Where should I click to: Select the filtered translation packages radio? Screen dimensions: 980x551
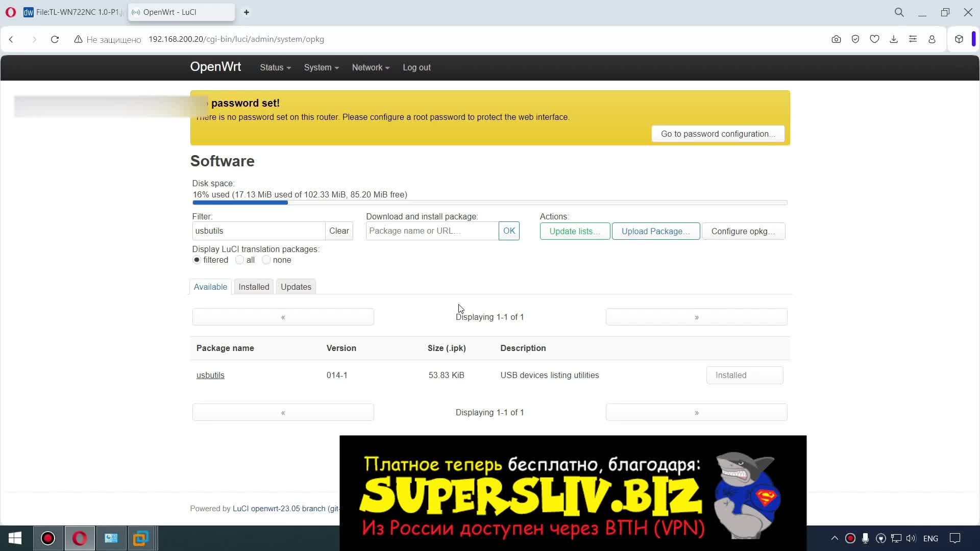tap(197, 260)
